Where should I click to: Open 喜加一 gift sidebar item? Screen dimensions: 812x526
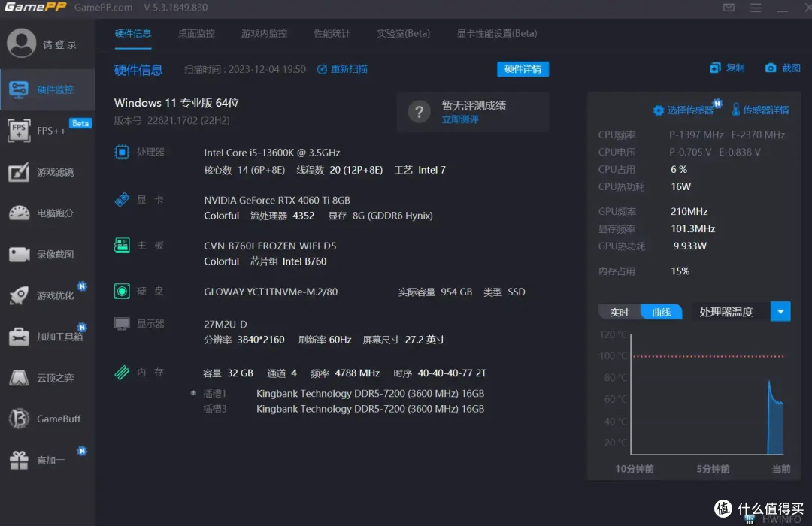click(47, 460)
